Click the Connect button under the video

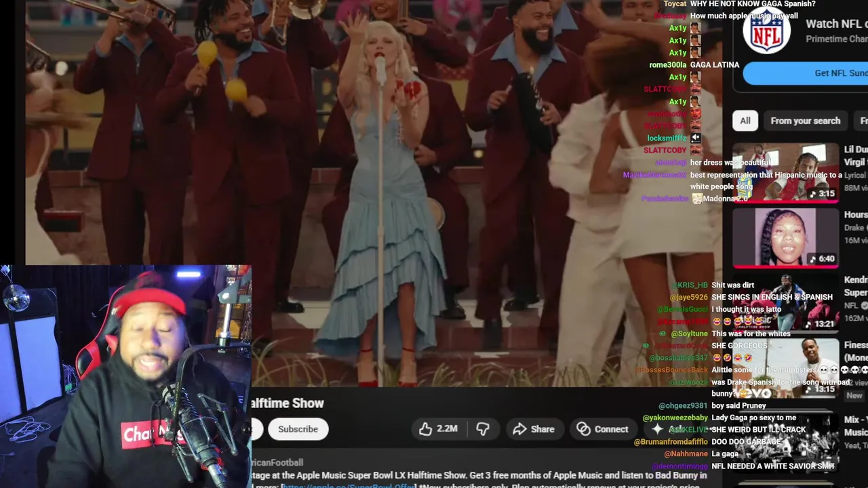[x=603, y=429]
